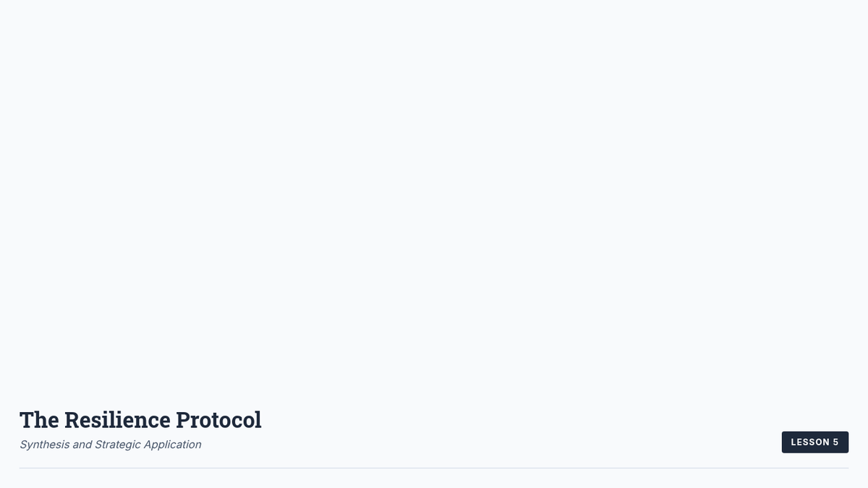This screenshot has width=868, height=488.
Task: Click the word "and" in the subtitle
Action: click(x=82, y=445)
